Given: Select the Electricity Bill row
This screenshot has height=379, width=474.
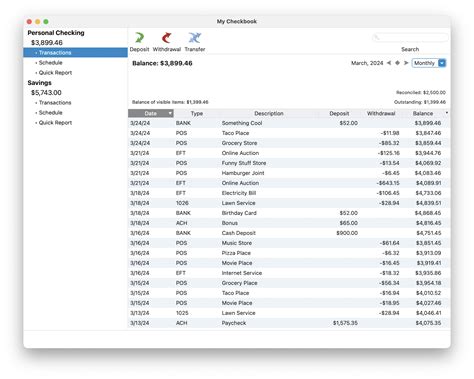Looking at the screenshot, I should (289, 193).
